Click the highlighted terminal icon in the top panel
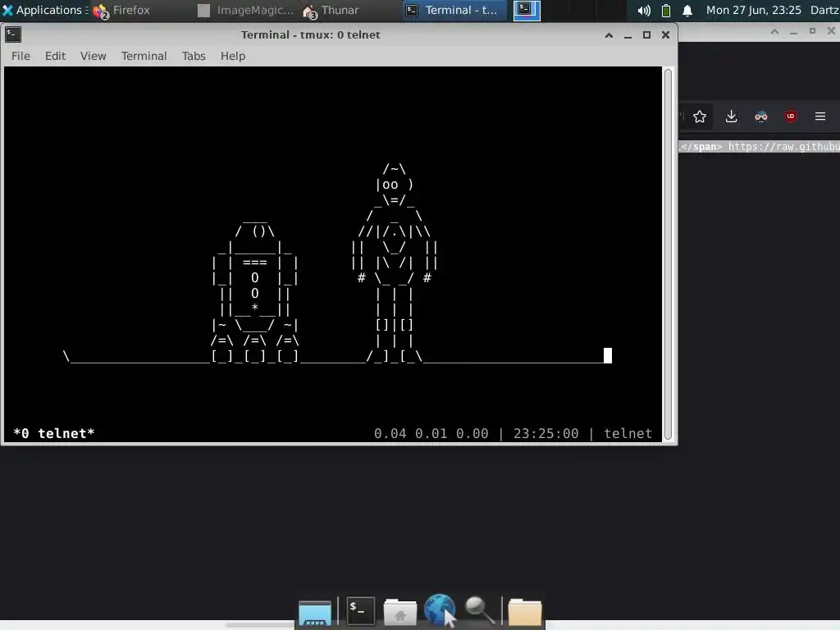This screenshot has width=840, height=630. click(x=527, y=10)
